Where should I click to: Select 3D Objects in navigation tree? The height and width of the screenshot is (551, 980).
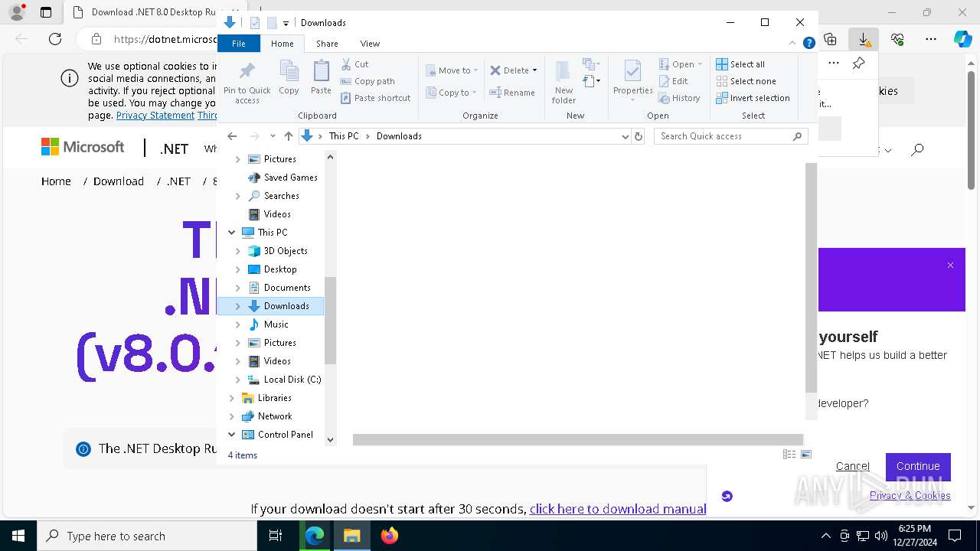286,251
